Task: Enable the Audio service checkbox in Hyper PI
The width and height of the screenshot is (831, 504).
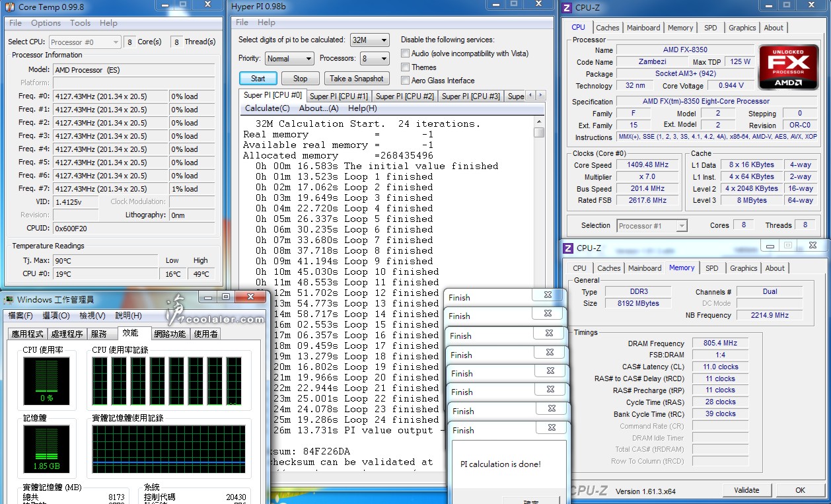Action: tap(406, 54)
